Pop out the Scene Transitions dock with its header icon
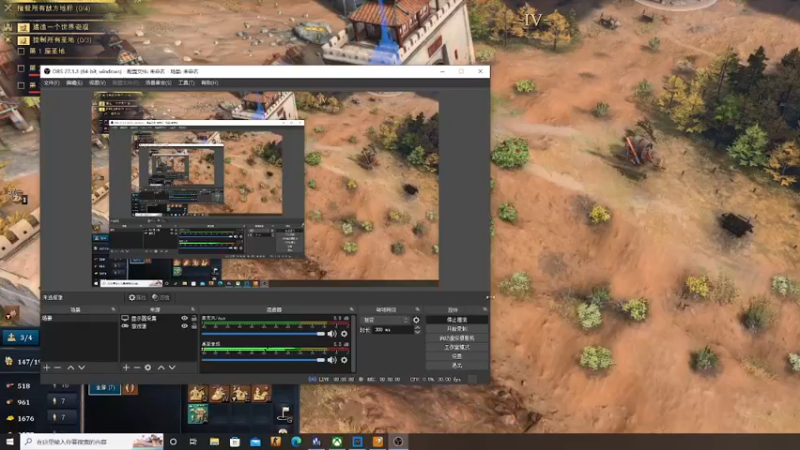The image size is (800, 450). (417, 310)
